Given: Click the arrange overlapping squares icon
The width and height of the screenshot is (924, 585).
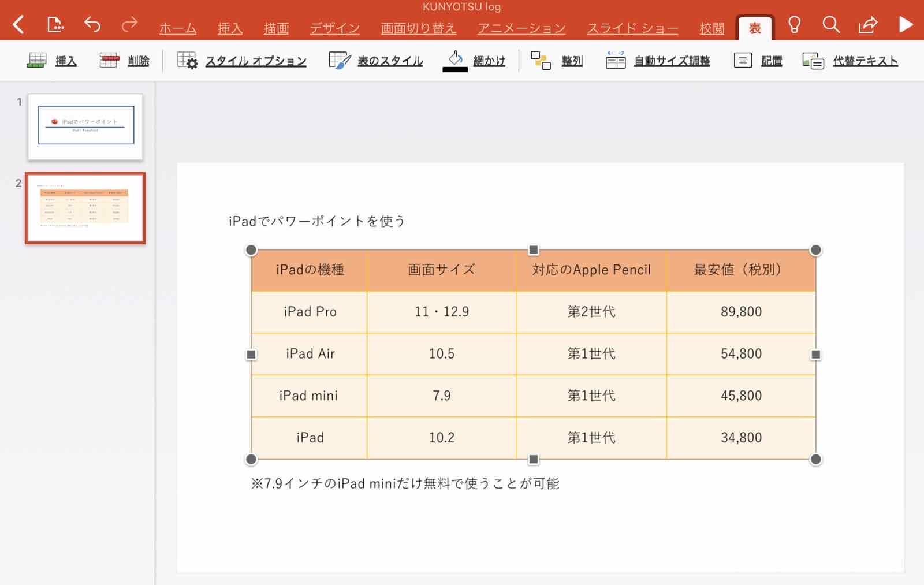Looking at the screenshot, I should pyautogui.click(x=541, y=60).
